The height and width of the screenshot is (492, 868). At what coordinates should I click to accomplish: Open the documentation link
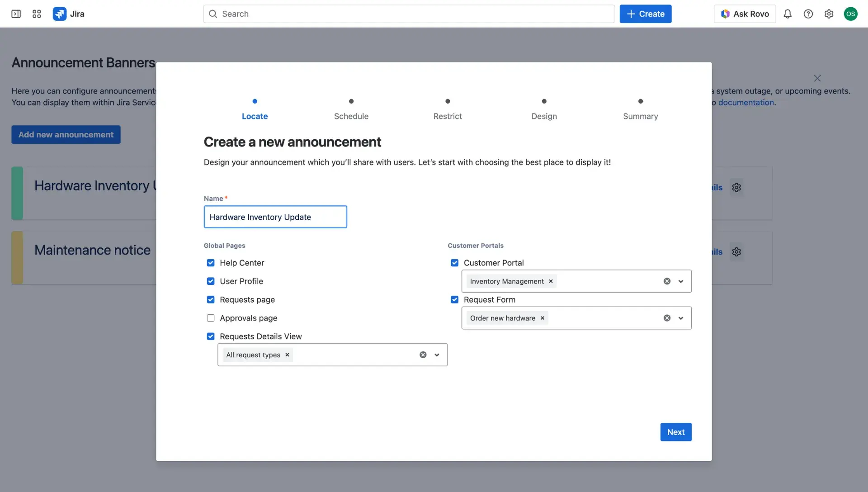745,102
